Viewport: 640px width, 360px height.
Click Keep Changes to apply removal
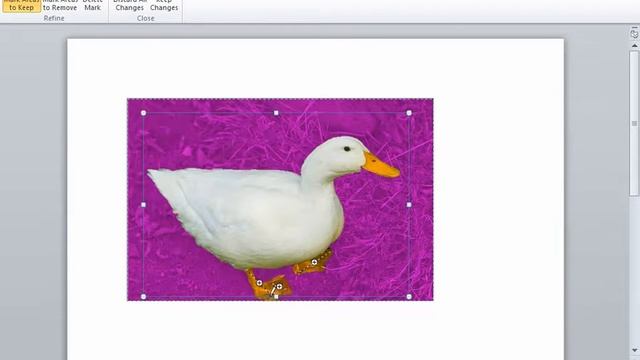tap(164, 6)
